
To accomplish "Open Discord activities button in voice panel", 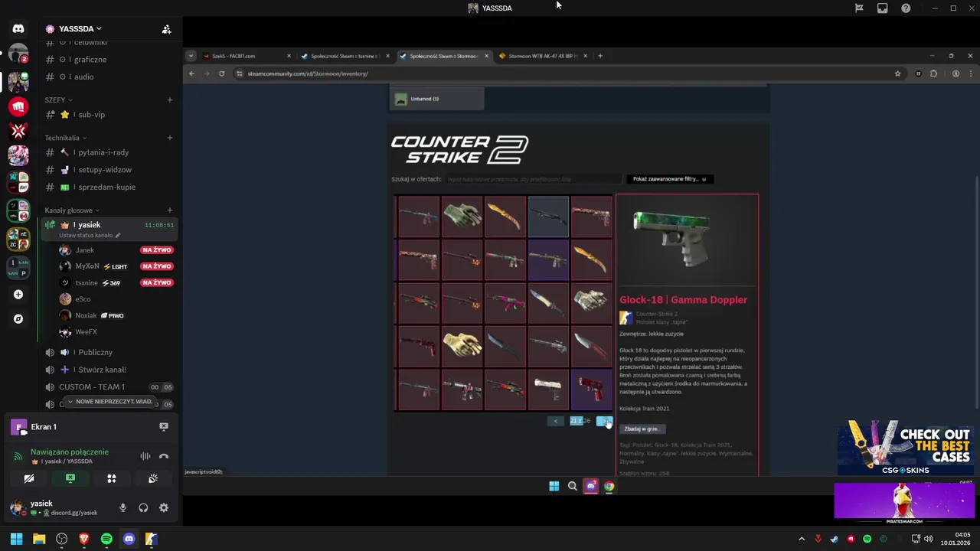I will pyautogui.click(x=112, y=479).
